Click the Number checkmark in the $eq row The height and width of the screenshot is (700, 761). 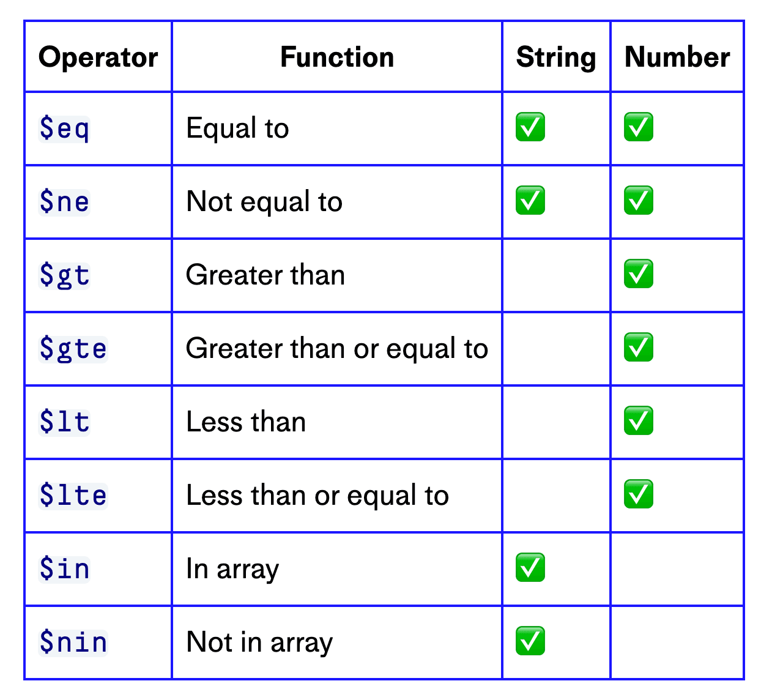[x=638, y=127]
